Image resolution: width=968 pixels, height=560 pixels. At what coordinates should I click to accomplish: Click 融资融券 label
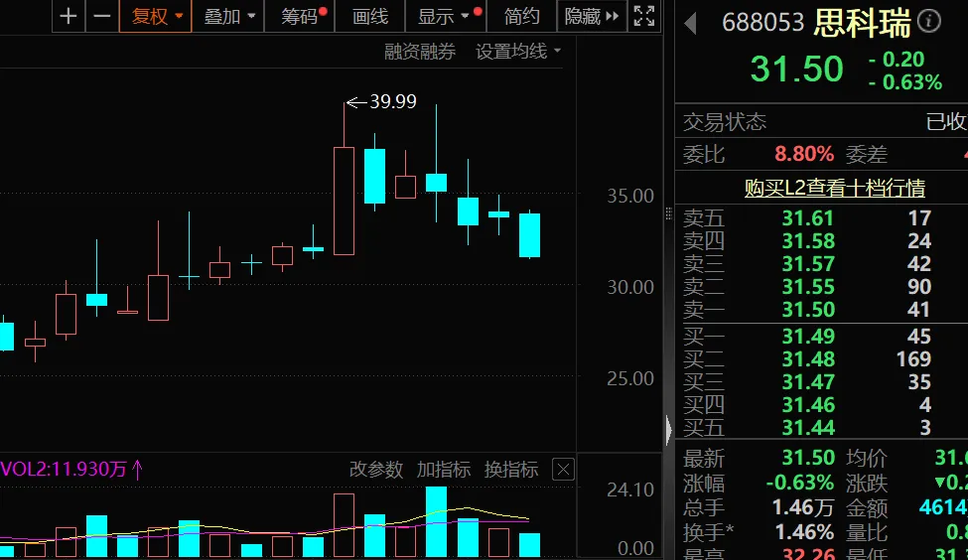[x=420, y=52]
